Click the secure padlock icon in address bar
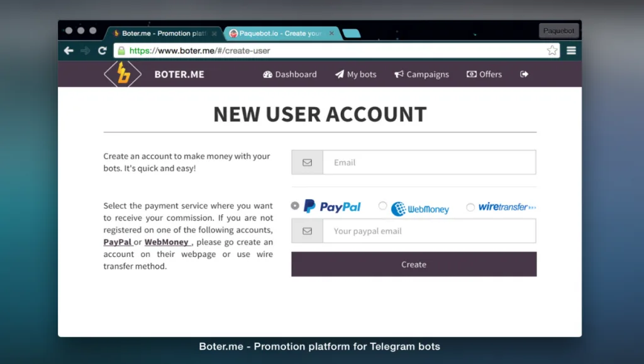The height and width of the screenshot is (364, 644). [x=121, y=50]
